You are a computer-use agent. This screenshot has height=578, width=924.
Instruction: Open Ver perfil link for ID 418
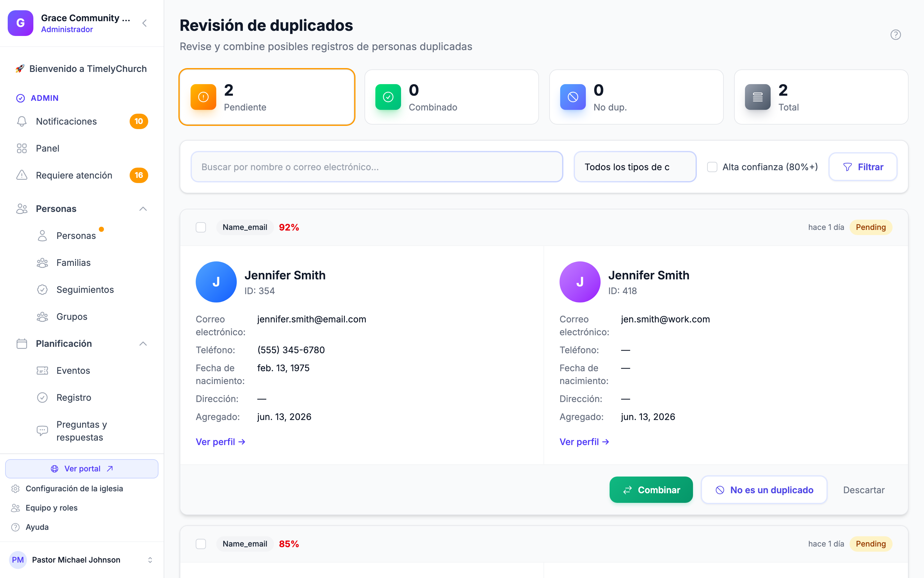pyautogui.click(x=584, y=442)
